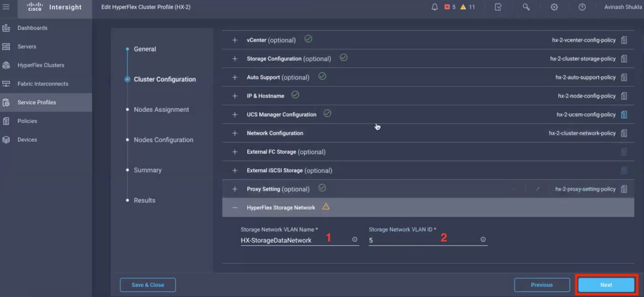
Task: Show info for Storage Network VLAN ID
Action: pyautogui.click(x=483, y=240)
